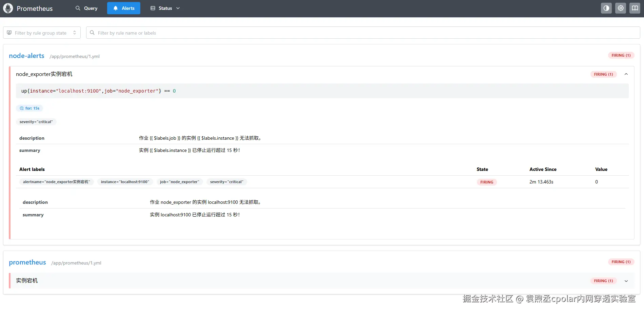
Task: Click the instance="localhost:9100" label chip
Action: tap(125, 182)
